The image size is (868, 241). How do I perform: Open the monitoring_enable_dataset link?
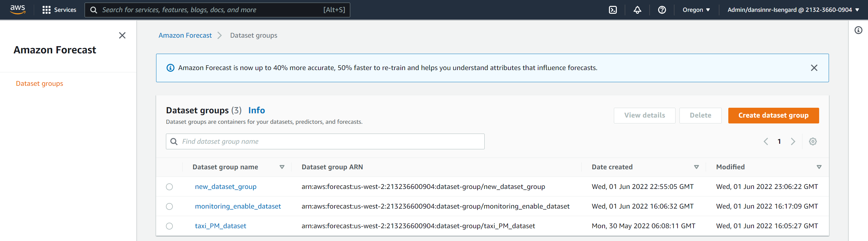(x=237, y=206)
